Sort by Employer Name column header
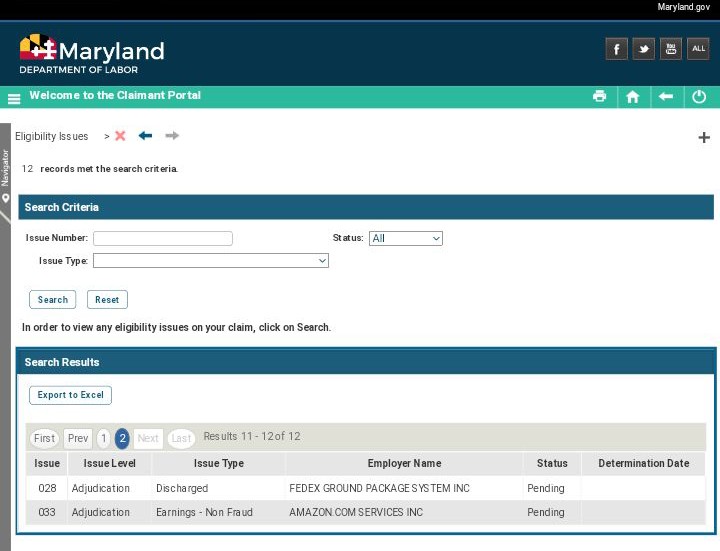The image size is (720, 551). [x=404, y=463]
